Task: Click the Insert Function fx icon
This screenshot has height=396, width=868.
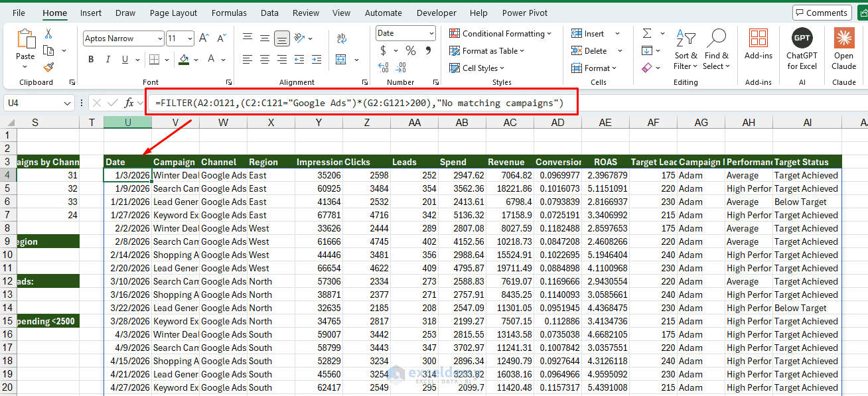Action: coord(129,103)
